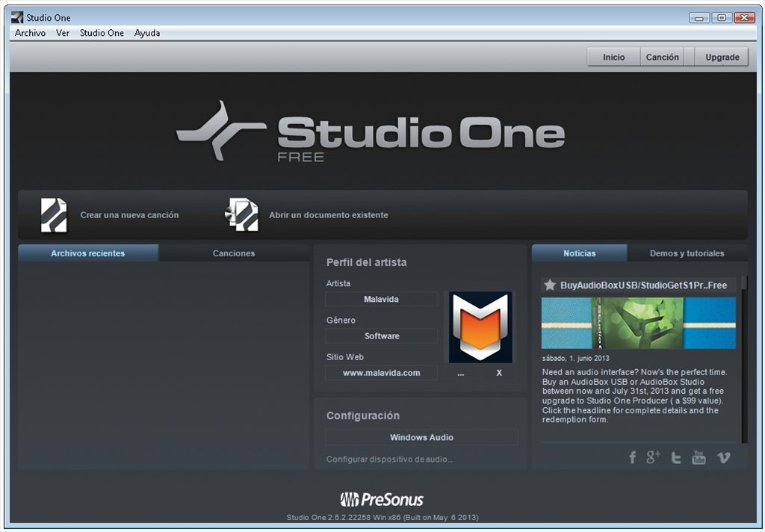Click the PreSonus logo at the bottom
The width and height of the screenshot is (765, 532).
point(382,499)
